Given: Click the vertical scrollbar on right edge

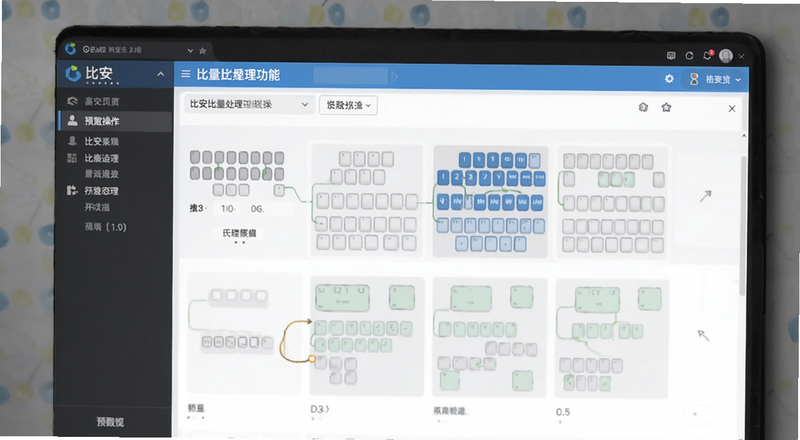Looking at the screenshot, I should 743,225.
